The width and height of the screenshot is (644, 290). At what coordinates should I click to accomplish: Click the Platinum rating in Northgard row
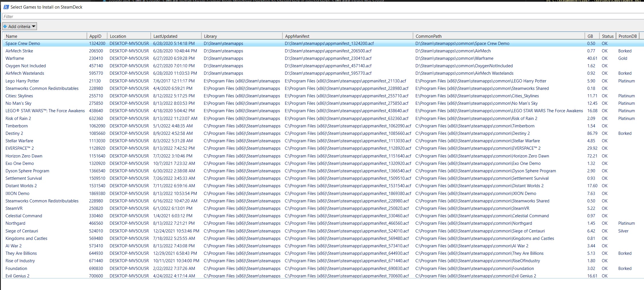pos(627,223)
